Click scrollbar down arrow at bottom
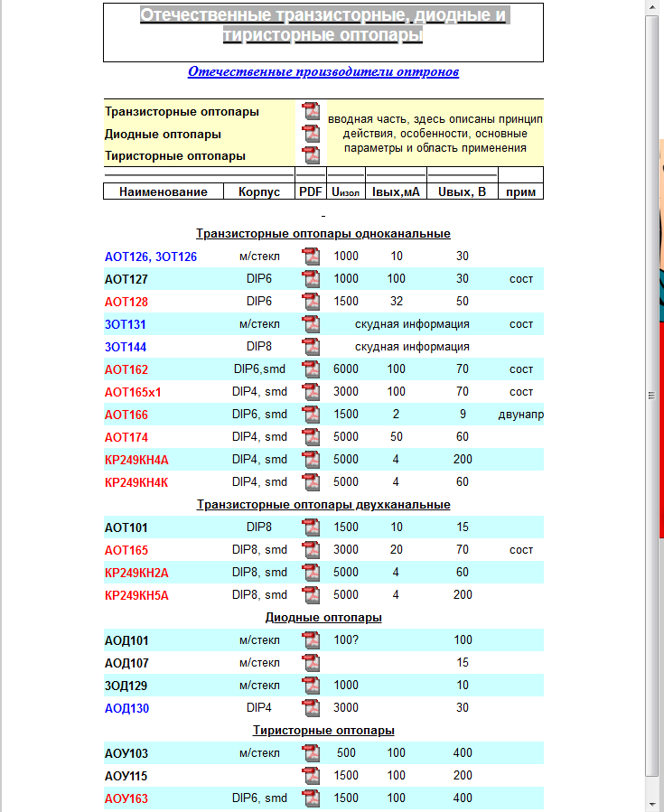The height and width of the screenshot is (812, 664). (x=653, y=804)
